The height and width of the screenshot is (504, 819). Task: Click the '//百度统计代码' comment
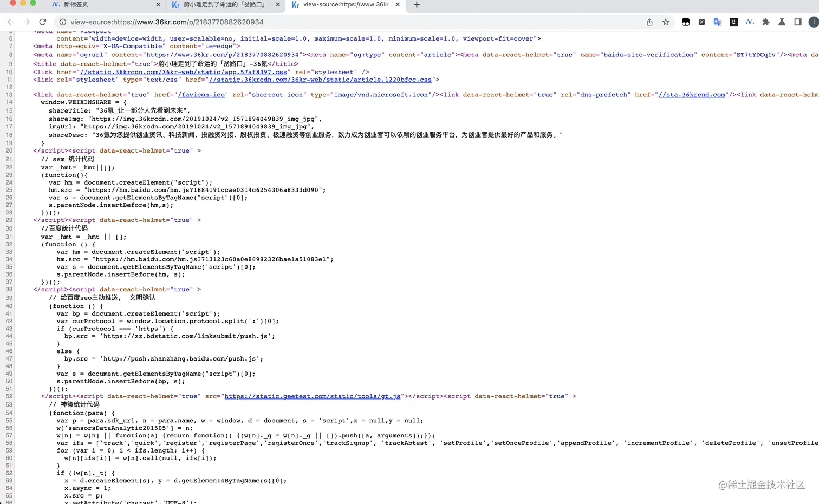(x=64, y=228)
